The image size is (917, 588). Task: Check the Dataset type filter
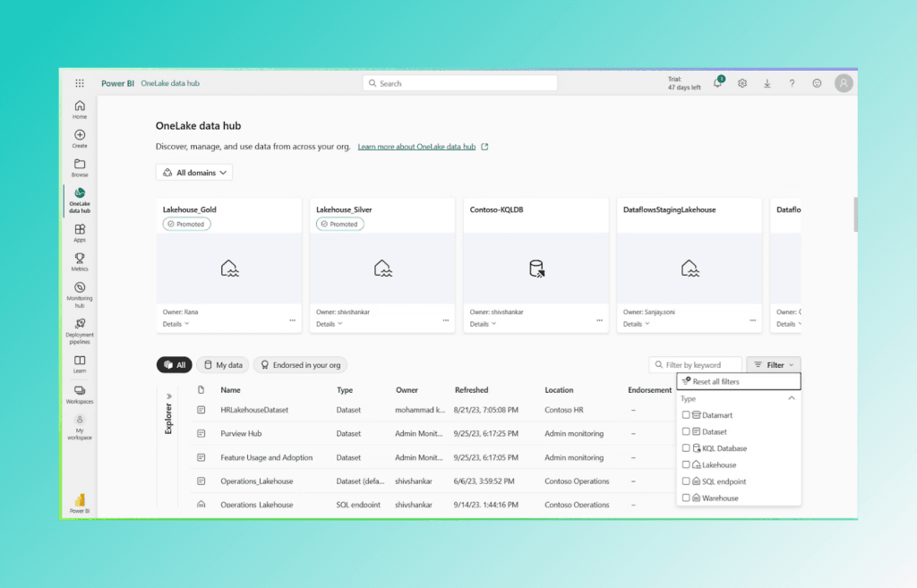pos(686,431)
